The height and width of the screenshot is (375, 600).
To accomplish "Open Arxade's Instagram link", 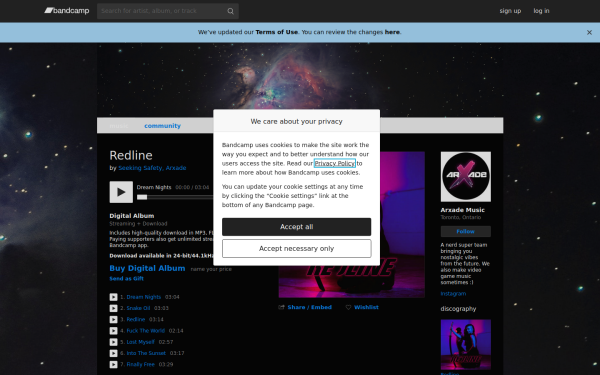I will click(453, 294).
